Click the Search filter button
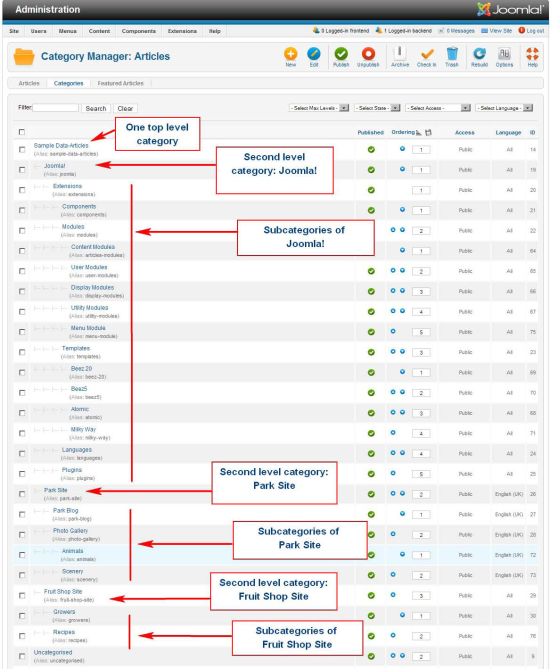550x669 pixels. click(x=96, y=108)
